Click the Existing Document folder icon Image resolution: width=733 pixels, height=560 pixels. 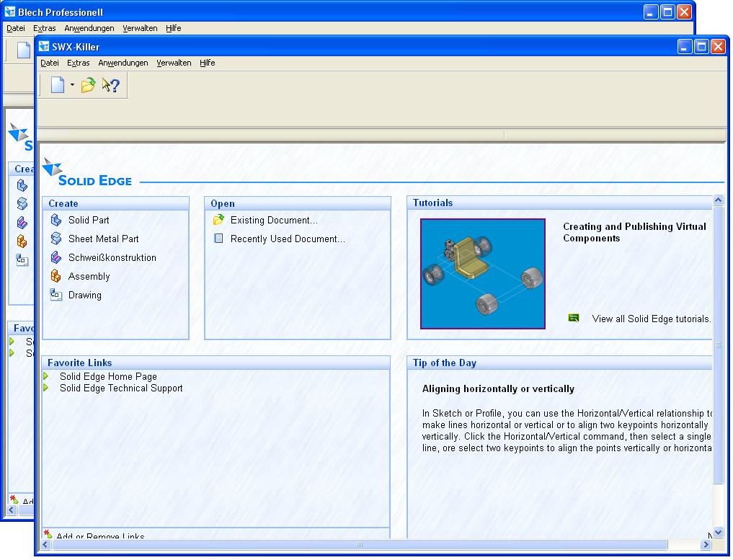[218, 220]
